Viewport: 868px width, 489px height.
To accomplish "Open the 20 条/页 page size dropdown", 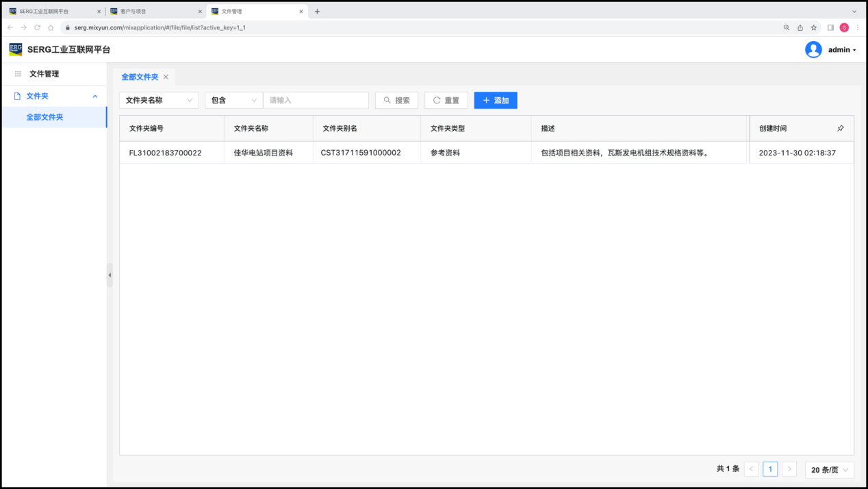I will click(830, 469).
